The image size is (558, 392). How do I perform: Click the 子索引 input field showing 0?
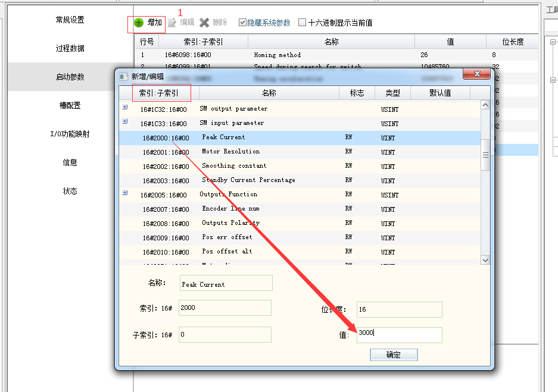225,334
